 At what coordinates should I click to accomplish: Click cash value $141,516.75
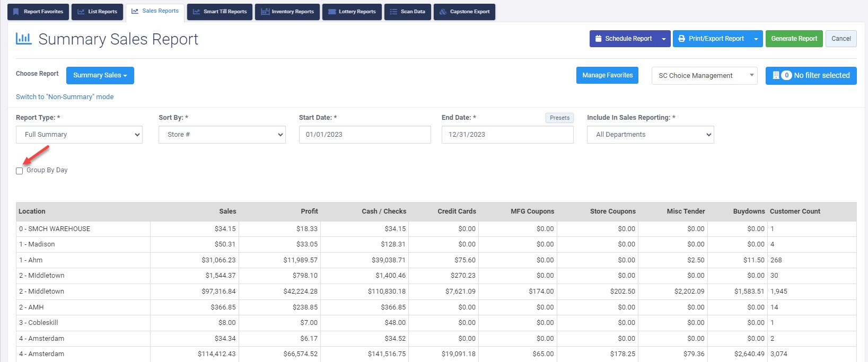(x=387, y=354)
